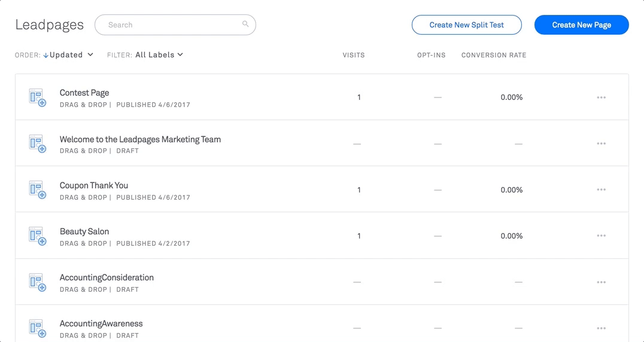The height and width of the screenshot is (342, 644).
Task: Click the DRAFT status under Welcome to the Leadpages Marketing Team
Action: click(127, 151)
